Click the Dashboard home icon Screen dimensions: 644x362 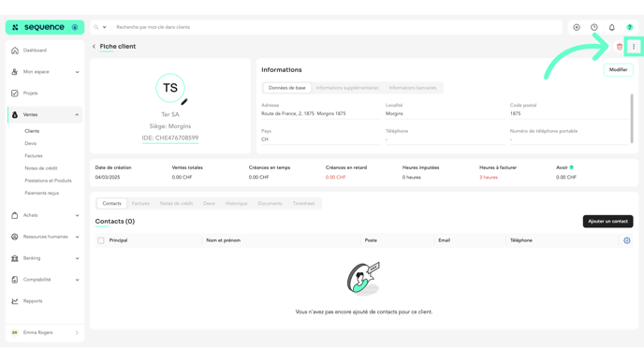[15, 51]
